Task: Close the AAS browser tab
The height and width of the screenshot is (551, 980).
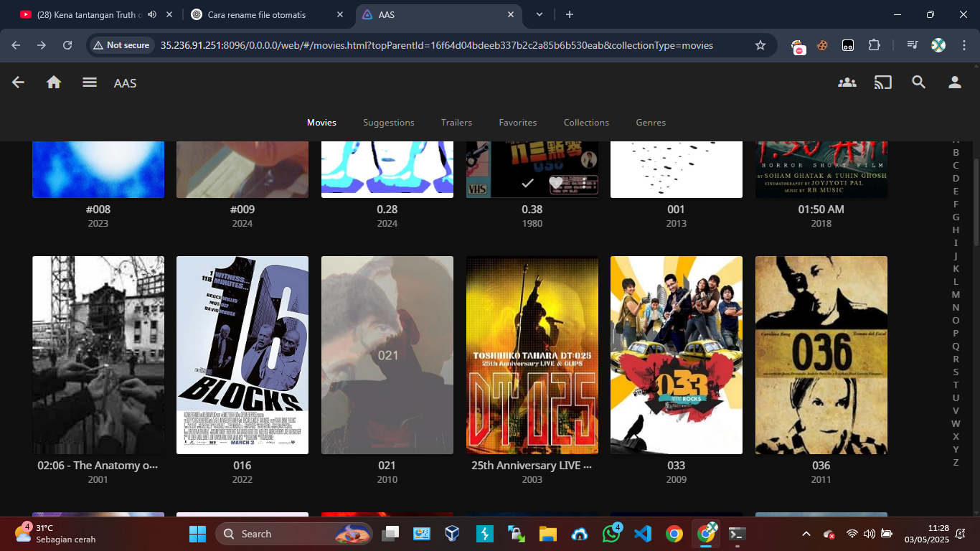Action: pyautogui.click(x=511, y=14)
